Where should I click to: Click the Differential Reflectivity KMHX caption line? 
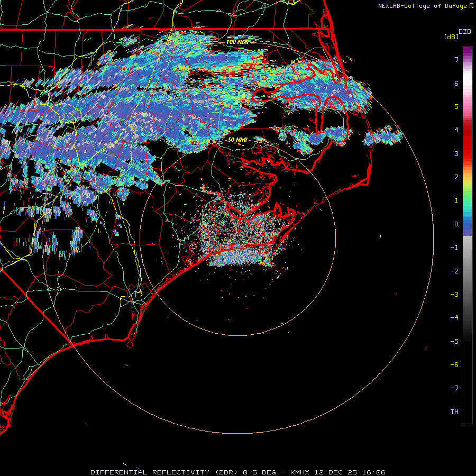tap(238, 472)
